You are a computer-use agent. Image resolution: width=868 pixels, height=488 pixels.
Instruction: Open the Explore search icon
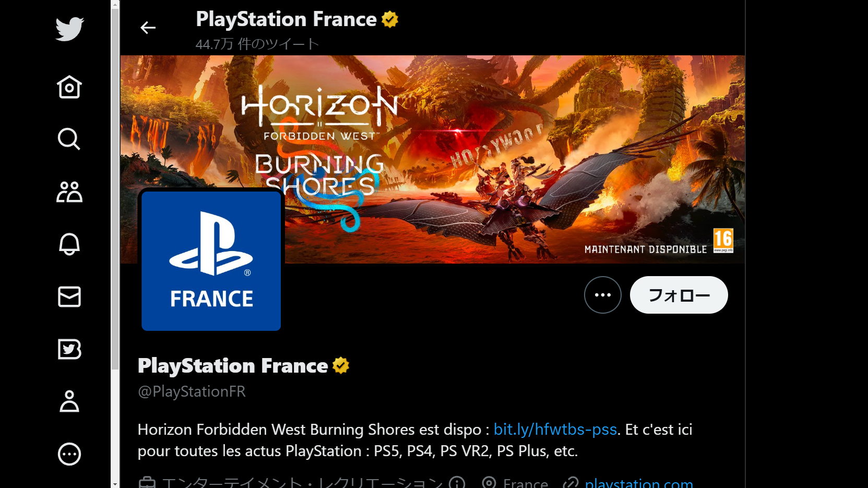click(69, 139)
